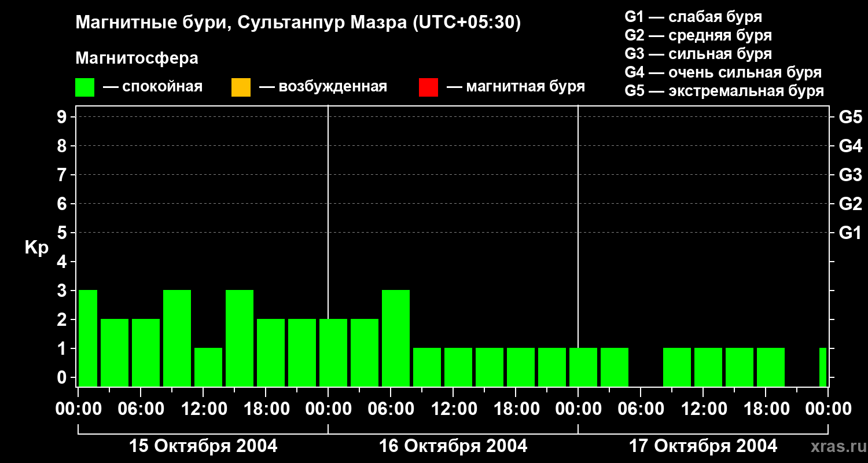Click the right-axis label "G1"
Viewport: 868px width, 463px height.
pyautogui.click(x=850, y=233)
